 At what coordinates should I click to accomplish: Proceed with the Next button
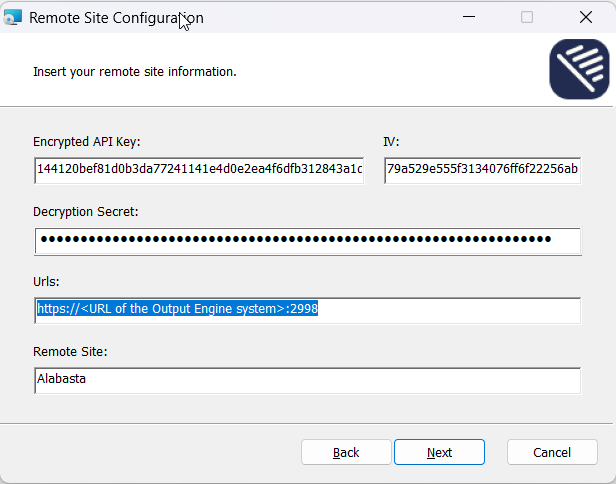tap(439, 452)
